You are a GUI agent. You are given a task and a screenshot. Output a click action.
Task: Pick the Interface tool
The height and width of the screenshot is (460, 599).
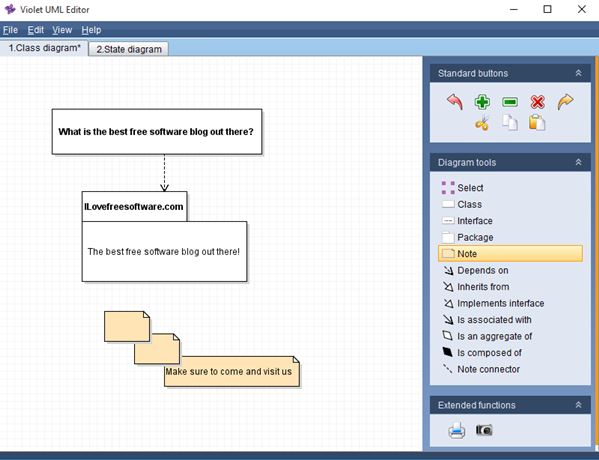[510, 221]
